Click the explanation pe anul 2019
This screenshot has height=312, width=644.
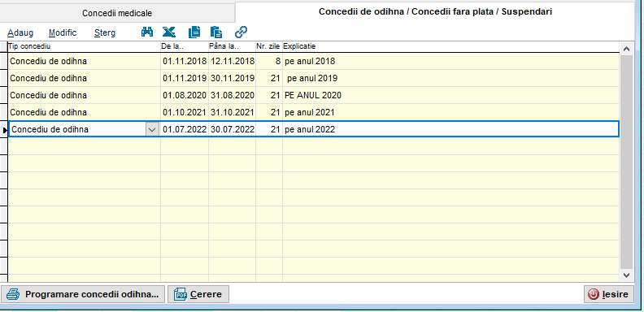(312, 79)
